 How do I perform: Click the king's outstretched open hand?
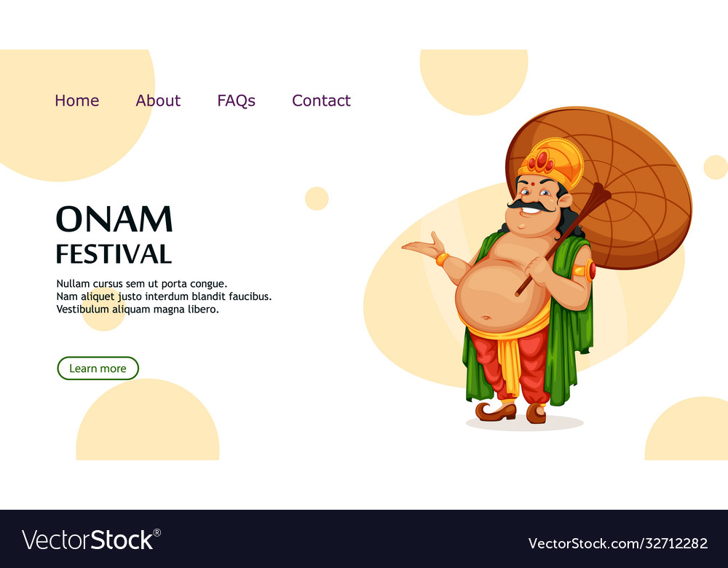424,247
